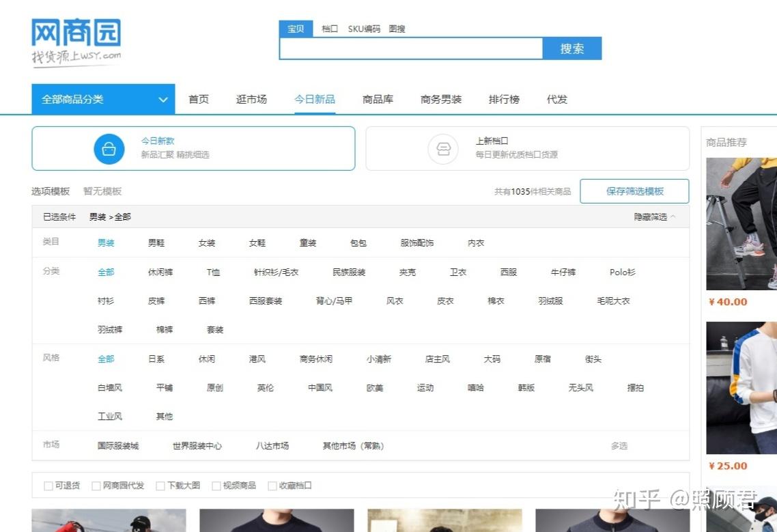Choose the 中国风 style filter

320,388
